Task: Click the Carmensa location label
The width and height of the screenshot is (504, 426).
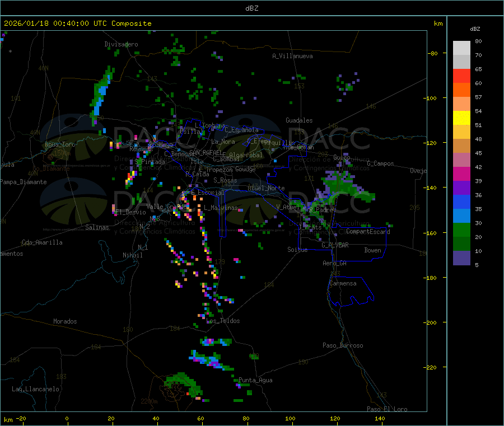Action: coord(343,283)
